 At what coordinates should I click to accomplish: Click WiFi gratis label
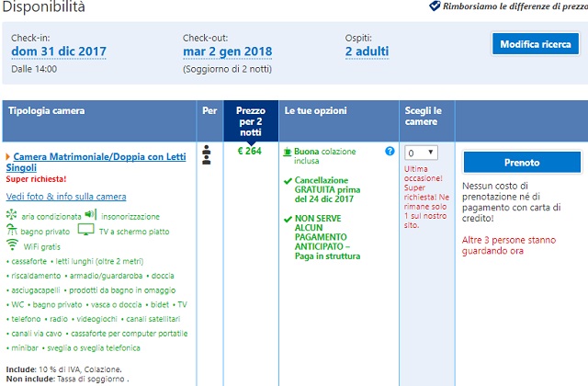coord(41,247)
